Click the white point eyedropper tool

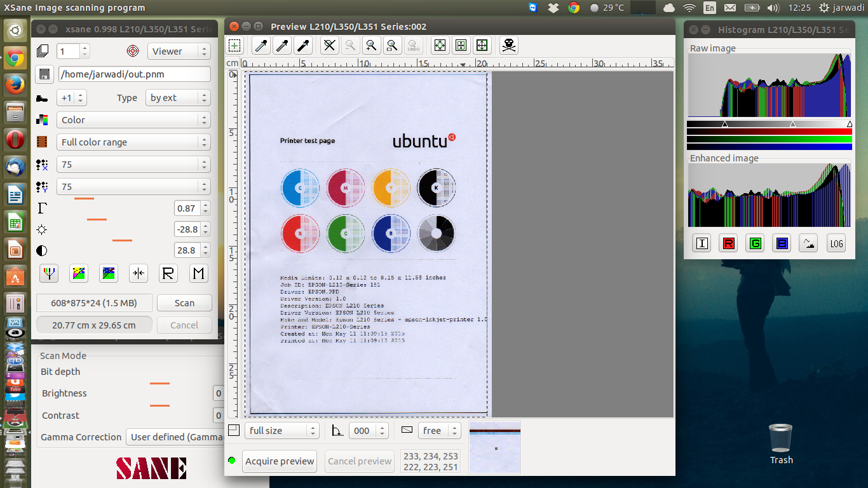[x=261, y=45]
